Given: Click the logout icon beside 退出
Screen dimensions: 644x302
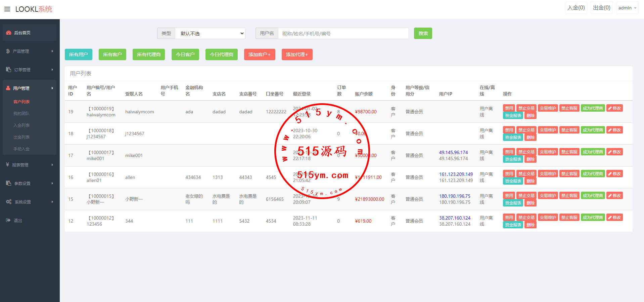Looking at the screenshot, I should tap(8, 220).
